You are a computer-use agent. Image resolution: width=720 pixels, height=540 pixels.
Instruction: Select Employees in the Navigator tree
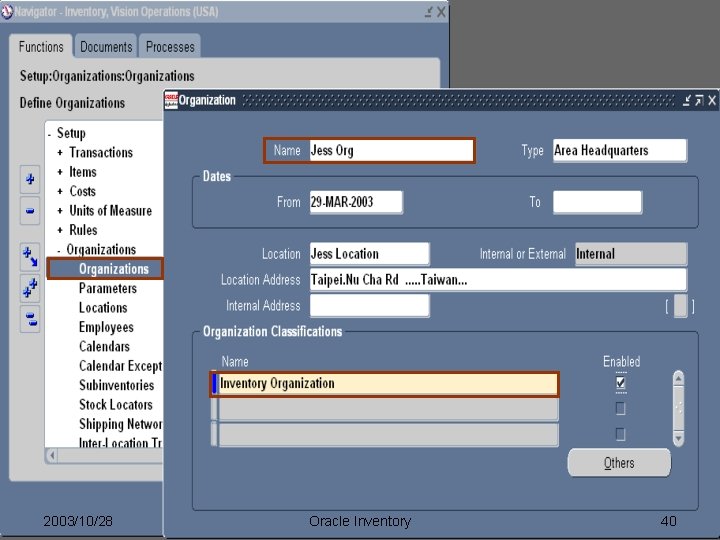tap(106, 327)
